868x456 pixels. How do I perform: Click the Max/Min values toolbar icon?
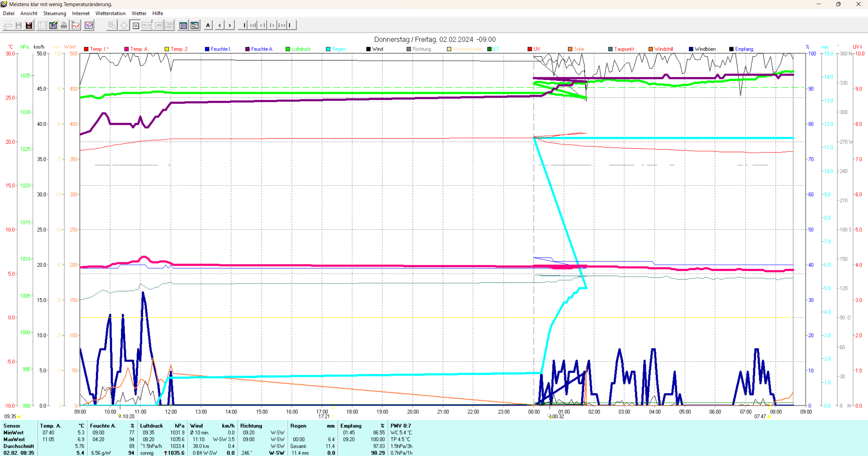(x=195, y=25)
